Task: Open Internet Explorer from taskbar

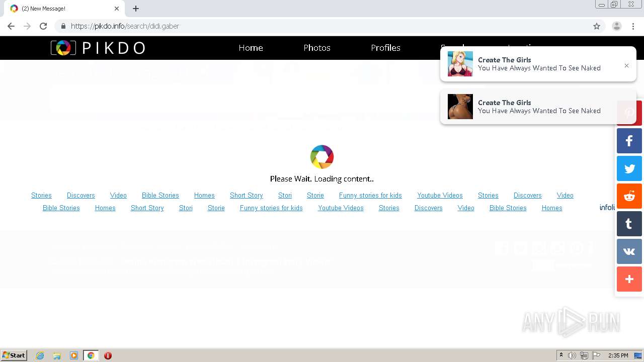Action: click(x=40, y=355)
